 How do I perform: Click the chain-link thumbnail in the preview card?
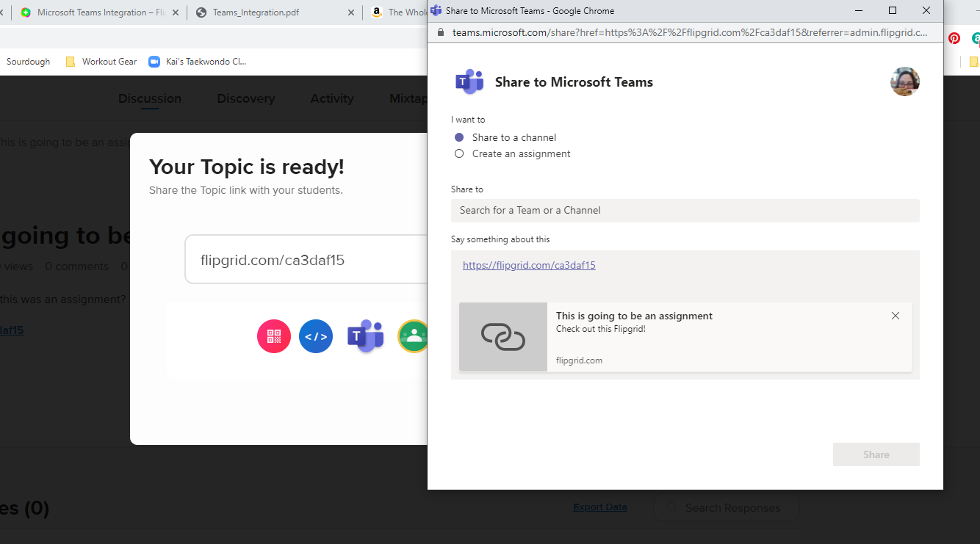coord(503,337)
